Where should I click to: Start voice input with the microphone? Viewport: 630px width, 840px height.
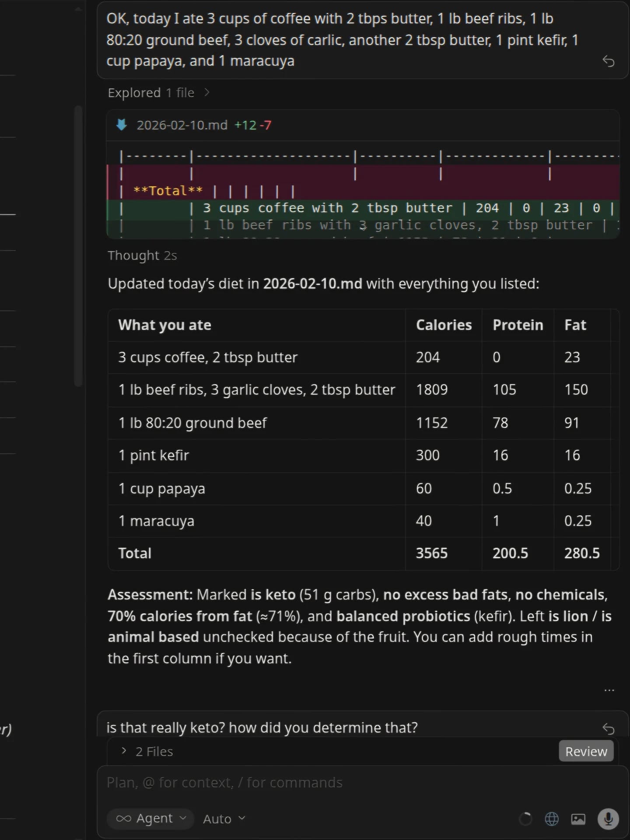(608, 819)
